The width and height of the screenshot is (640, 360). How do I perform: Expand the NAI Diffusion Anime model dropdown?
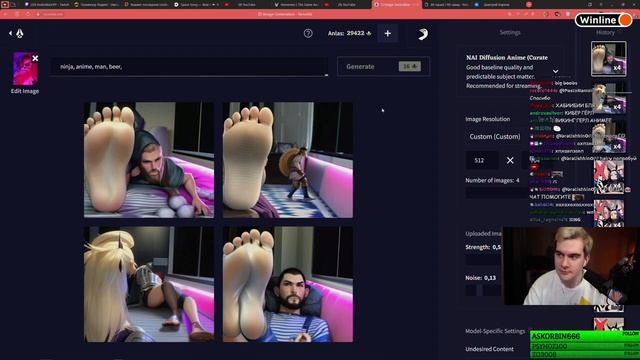555,71
